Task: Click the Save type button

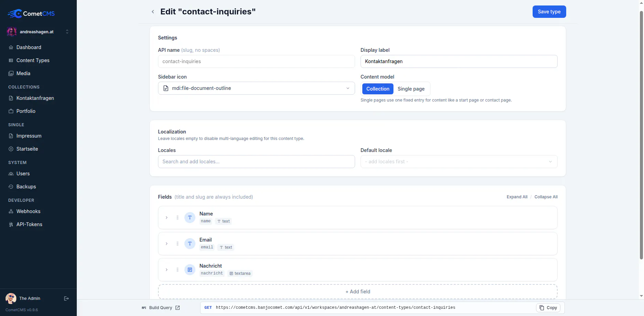Action: tap(549, 12)
